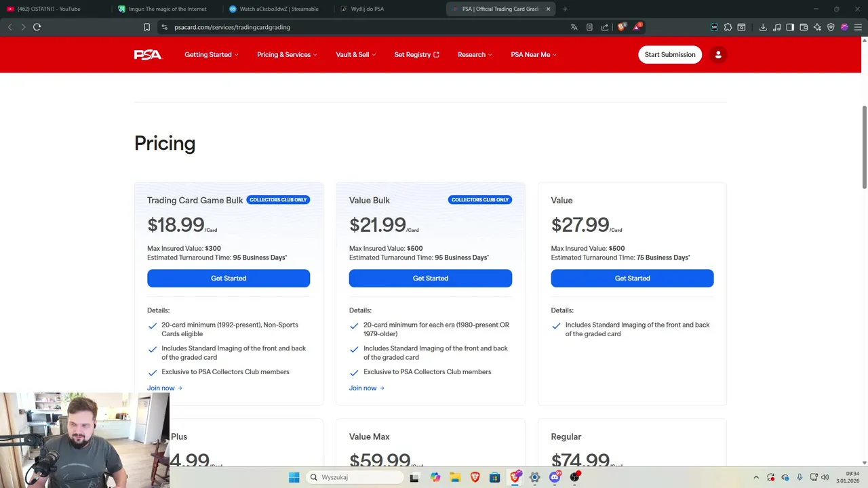This screenshot has height=488, width=868.
Task: Click the share icon in address bar
Action: click(x=604, y=27)
